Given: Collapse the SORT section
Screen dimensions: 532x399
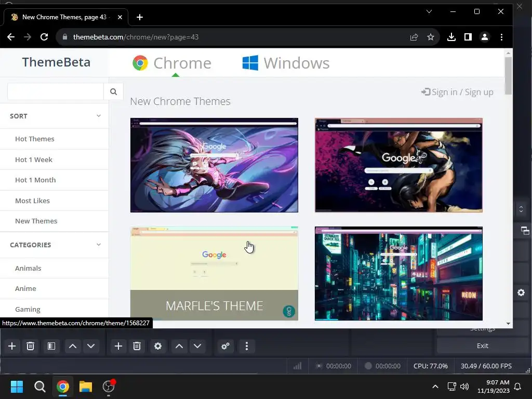Looking at the screenshot, I should tap(54, 116).
